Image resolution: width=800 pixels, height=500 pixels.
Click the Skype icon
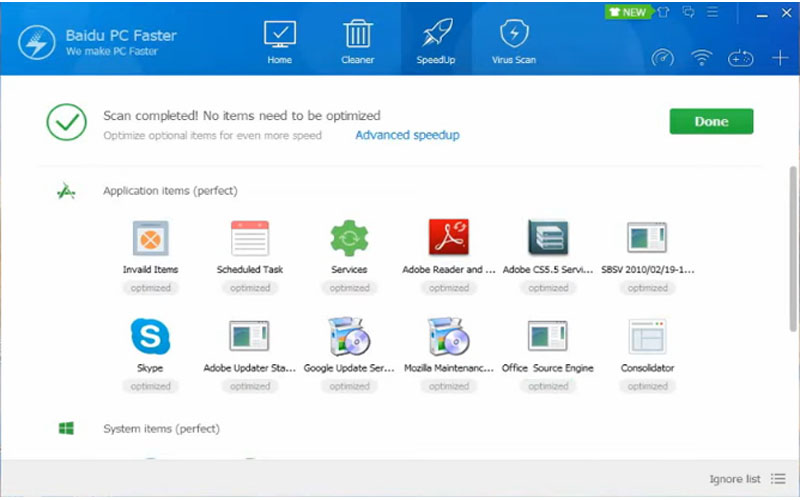[x=151, y=336]
